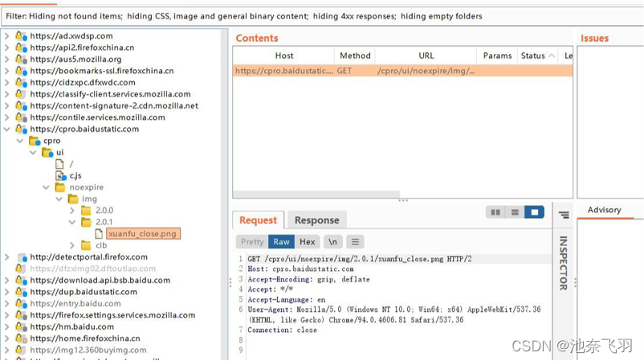Click the lock icon beside https://cidzxpc.dfxwdc.com
644x361 pixels.
coord(21,82)
